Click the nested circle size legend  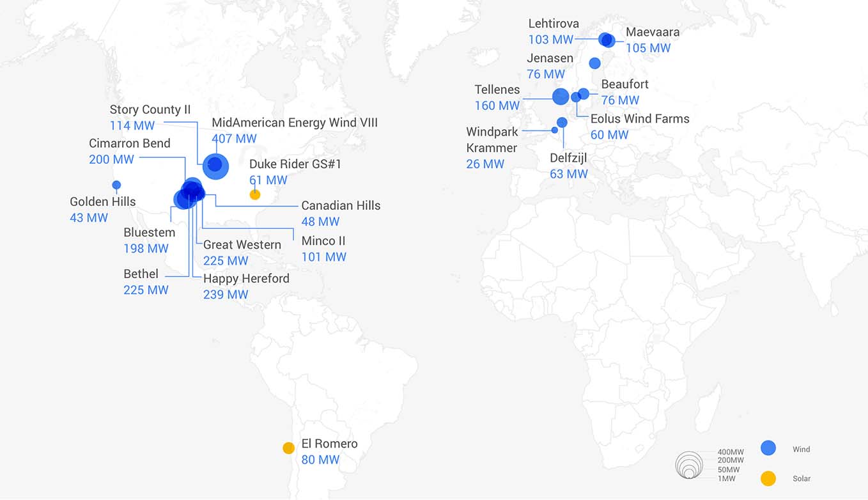[689, 465]
